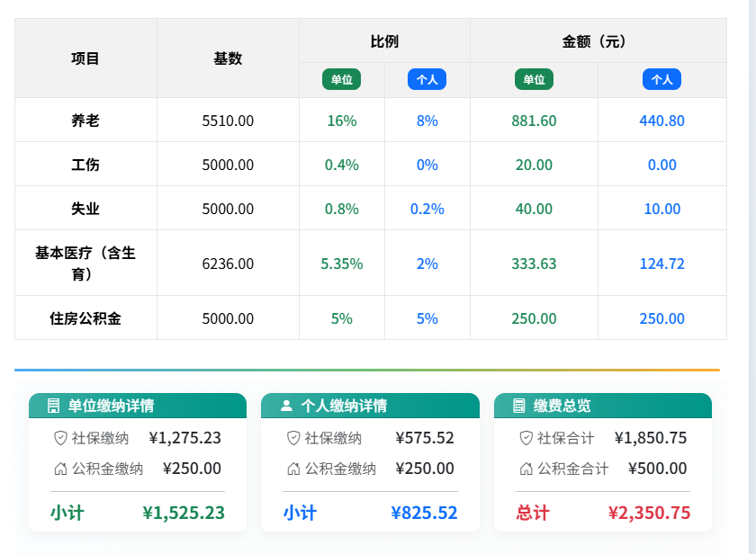
Task: Click shield icon in 单位缴纳详情 card
Action: coord(61,438)
